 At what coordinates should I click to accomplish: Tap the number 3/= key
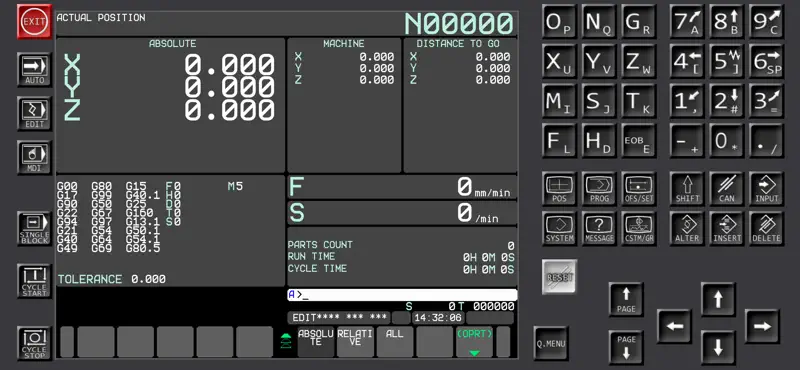(767, 101)
